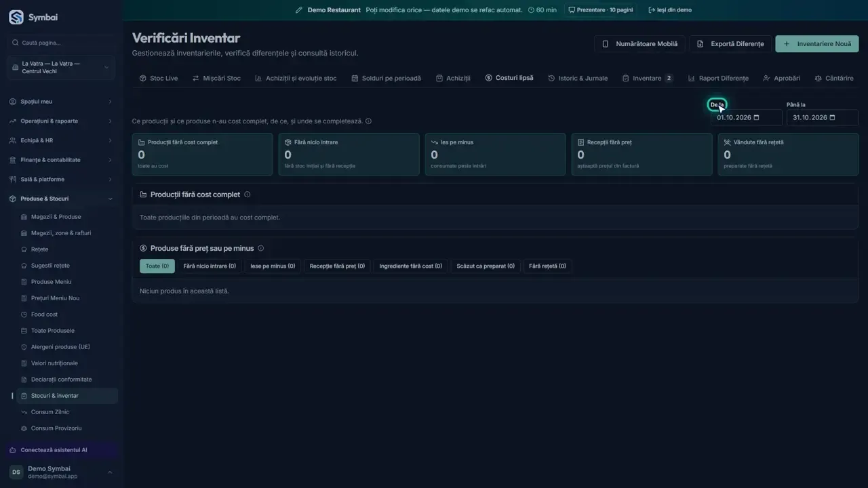The height and width of the screenshot is (488, 868).
Task: Open the Mișcări Stoc tab
Action: coord(216,79)
